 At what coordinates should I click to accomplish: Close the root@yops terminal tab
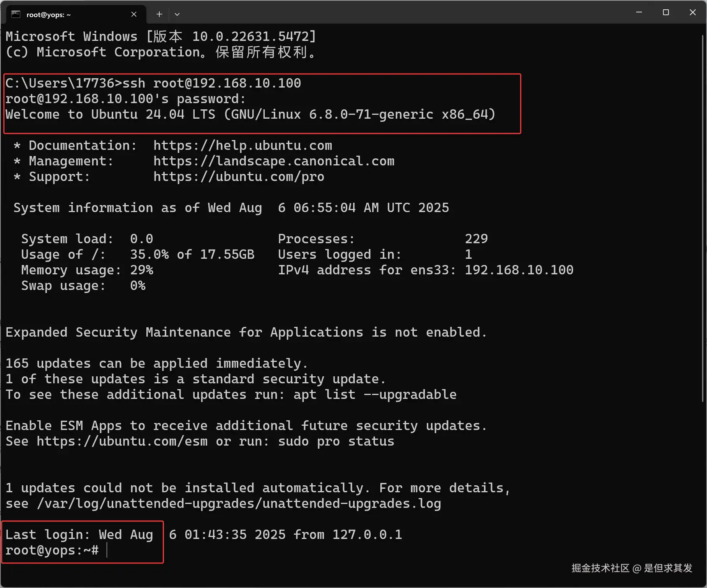click(x=134, y=14)
